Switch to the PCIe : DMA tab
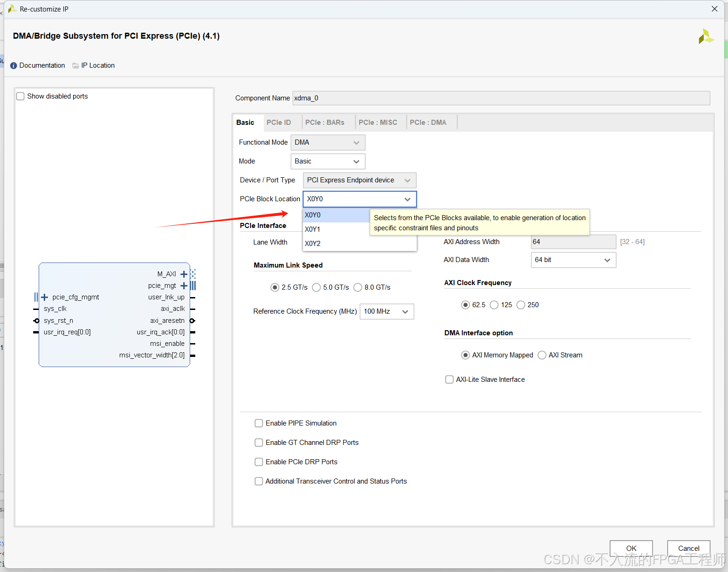This screenshot has height=572, width=728. [428, 123]
